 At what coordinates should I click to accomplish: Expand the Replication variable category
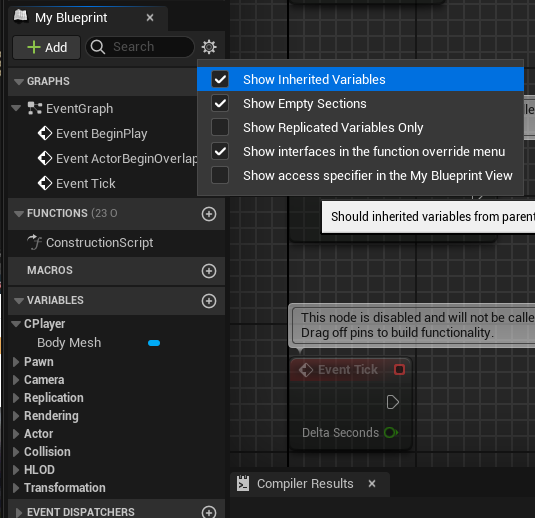16,398
